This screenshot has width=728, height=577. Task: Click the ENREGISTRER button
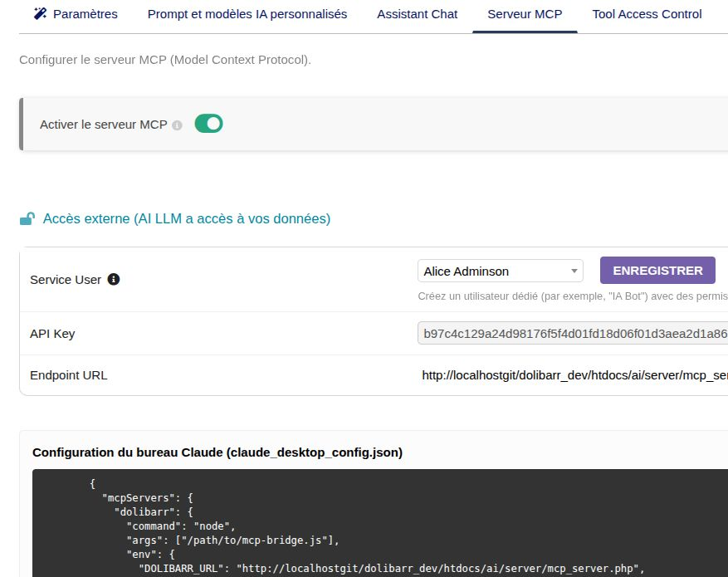(x=657, y=270)
